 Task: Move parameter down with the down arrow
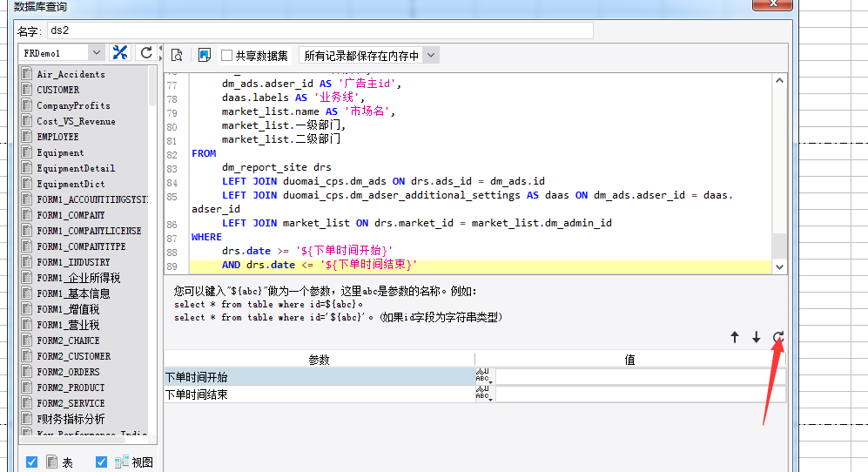(757, 337)
